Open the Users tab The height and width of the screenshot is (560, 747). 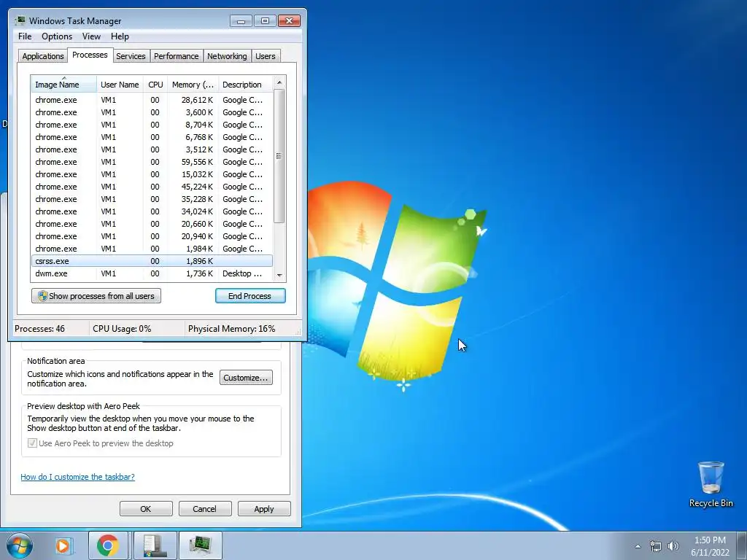[266, 55]
